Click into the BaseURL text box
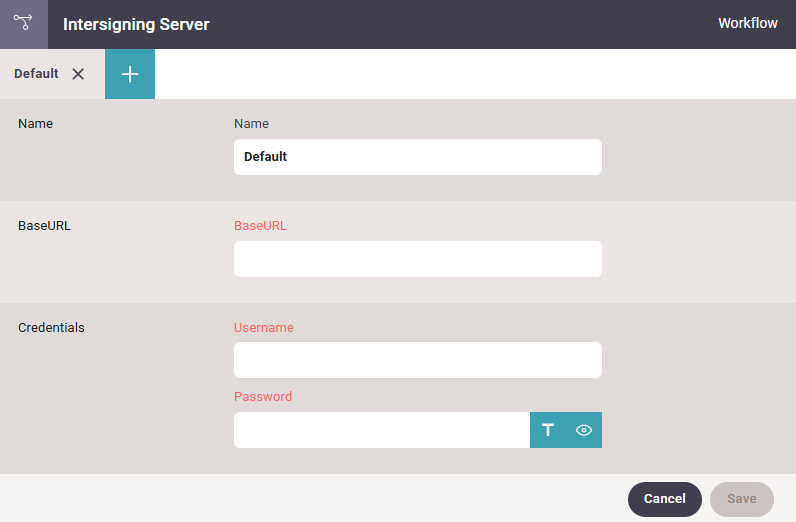796x522 pixels. [417, 259]
